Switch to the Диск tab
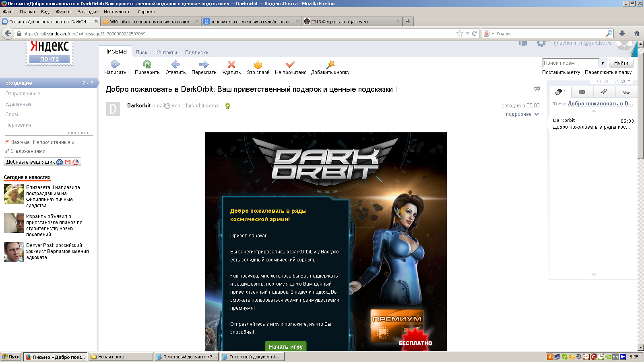 click(141, 53)
